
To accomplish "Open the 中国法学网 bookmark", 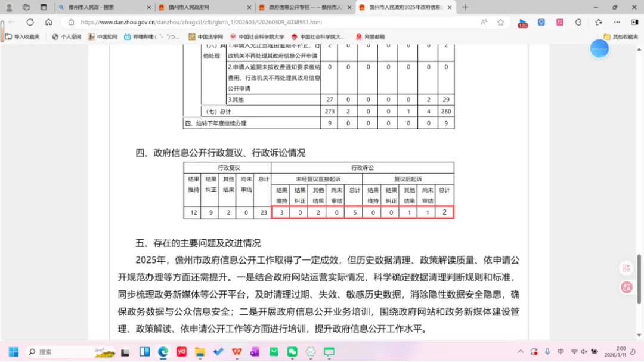I will coord(206,36).
